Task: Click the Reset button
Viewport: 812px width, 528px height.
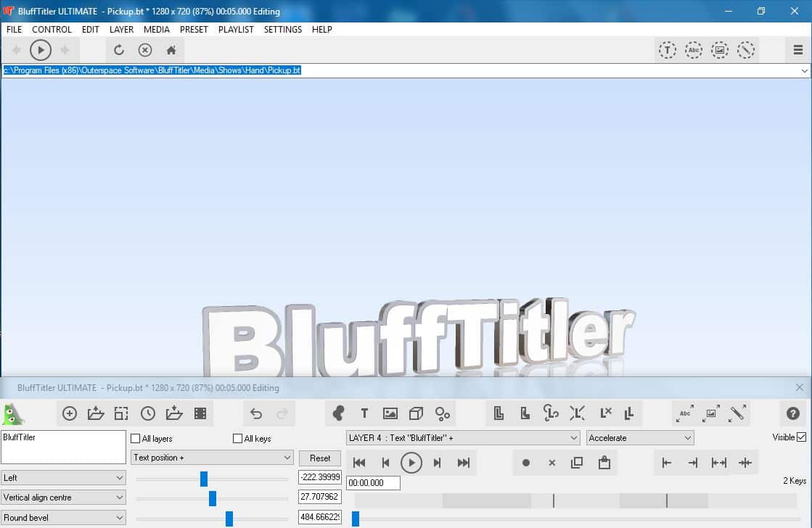Action: point(319,458)
